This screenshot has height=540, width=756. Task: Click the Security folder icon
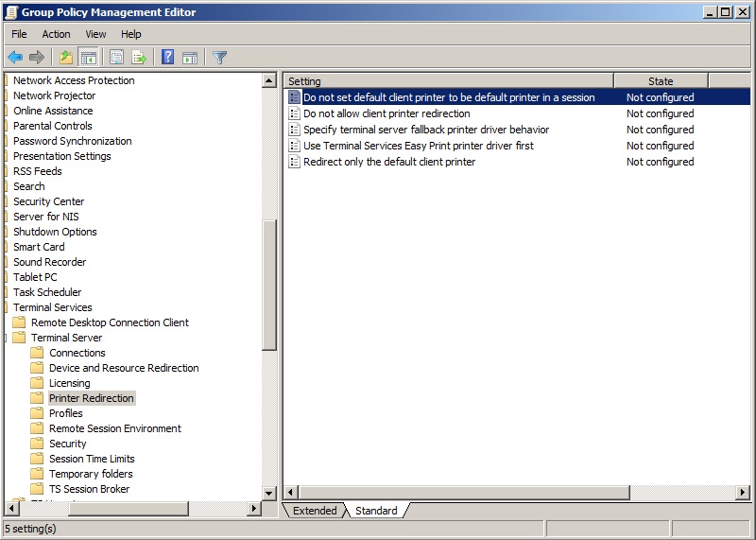37,444
